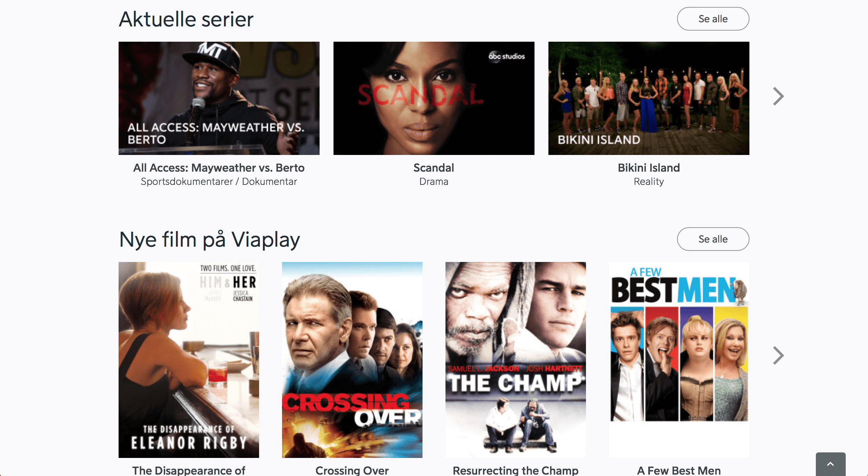Open the Bikini Island thumbnail
This screenshot has height=476, width=868.
[649, 98]
